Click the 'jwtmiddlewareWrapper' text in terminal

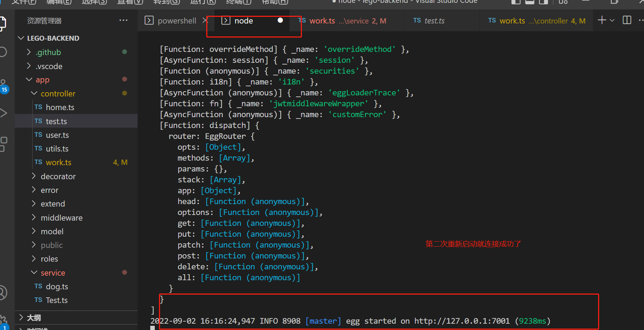click(x=318, y=103)
